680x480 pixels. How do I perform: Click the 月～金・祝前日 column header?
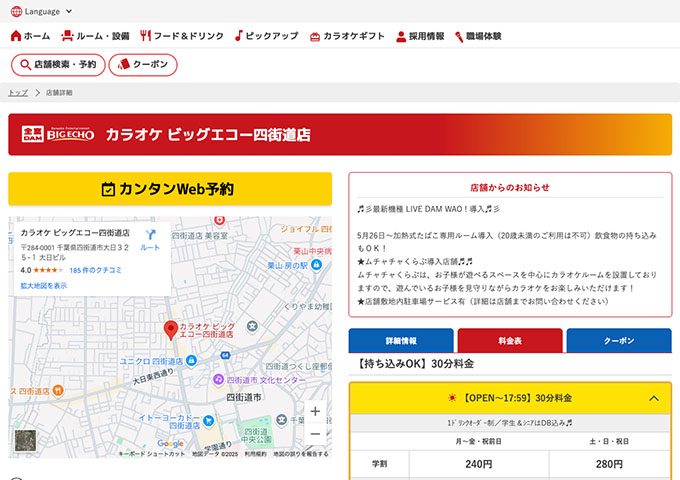pos(479,441)
